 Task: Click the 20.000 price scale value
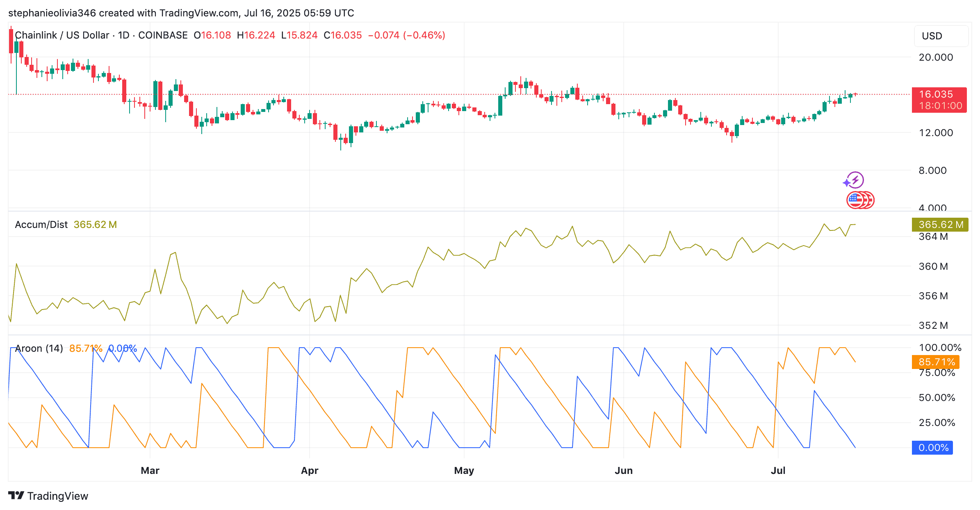937,57
